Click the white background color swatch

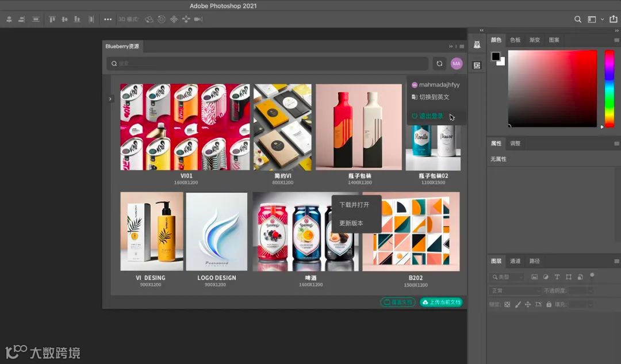click(x=503, y=63)
